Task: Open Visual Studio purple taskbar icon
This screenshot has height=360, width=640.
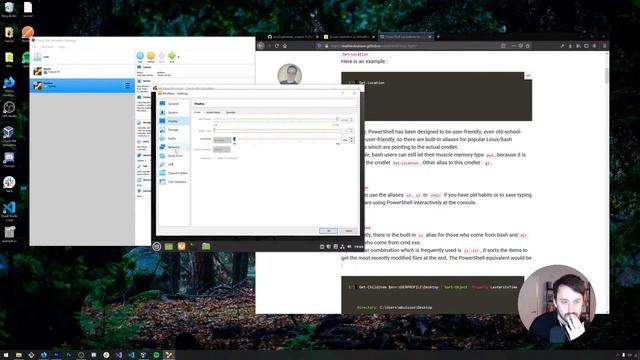Action: 118,355
